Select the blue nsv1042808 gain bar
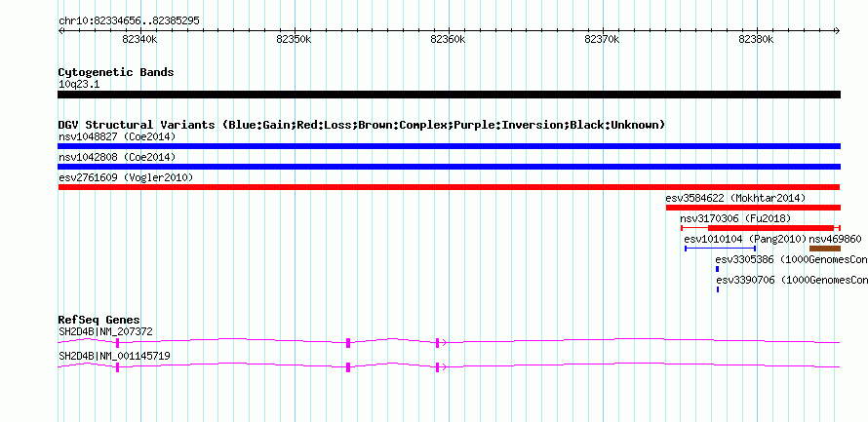Viewport: 868px width, 422px height. (x=449, y=167)
